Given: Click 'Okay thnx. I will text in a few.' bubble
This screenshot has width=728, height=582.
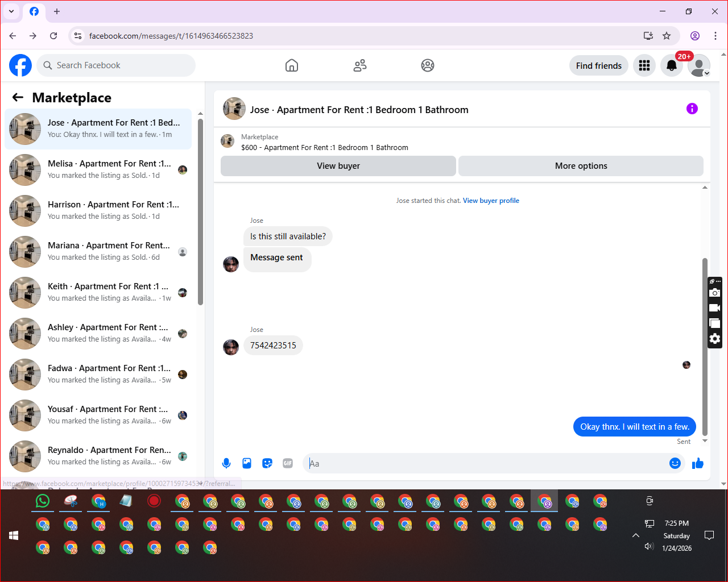Looking at the screenshot, I should [635, 427].
